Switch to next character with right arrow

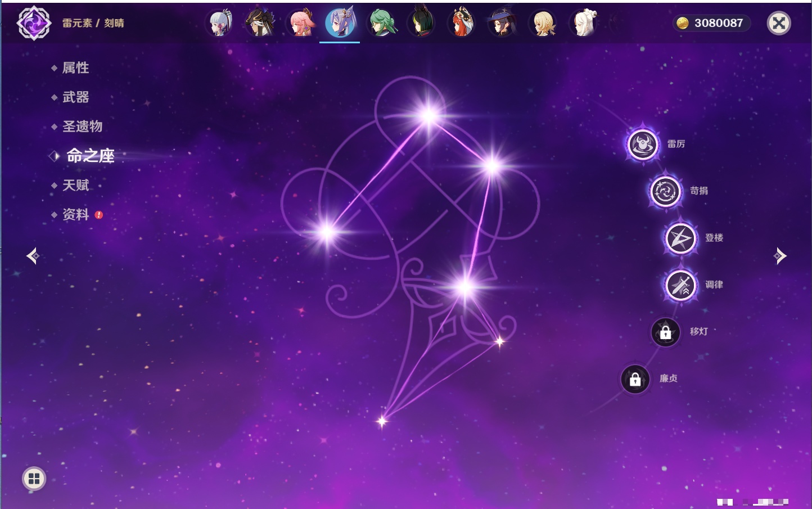coord(780,256)
